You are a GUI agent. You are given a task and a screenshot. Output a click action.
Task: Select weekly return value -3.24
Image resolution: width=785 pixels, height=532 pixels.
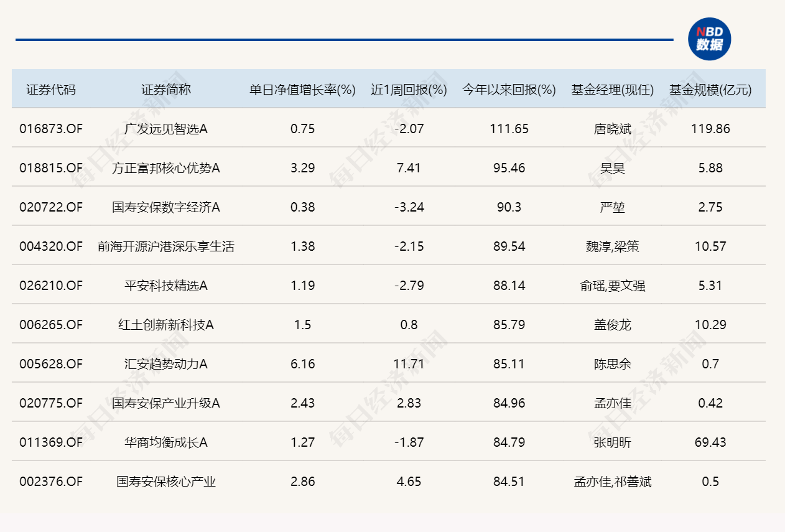[409, 207]
